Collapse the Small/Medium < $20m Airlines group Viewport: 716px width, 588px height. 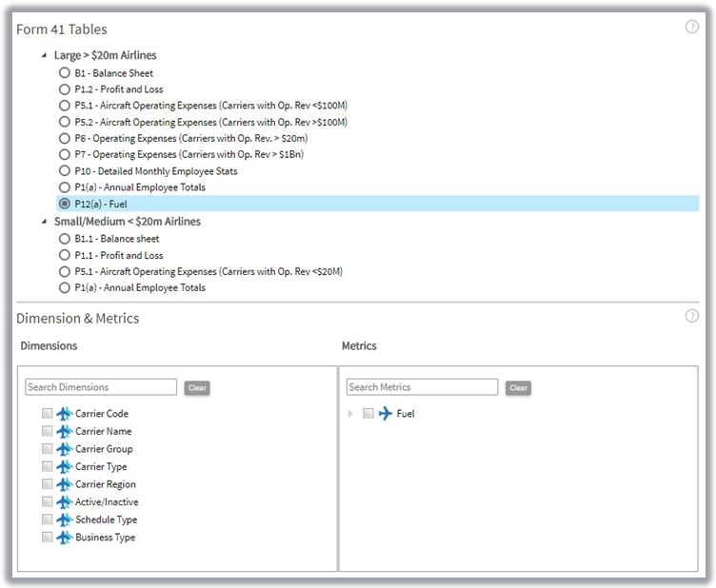tap(44, 222)
